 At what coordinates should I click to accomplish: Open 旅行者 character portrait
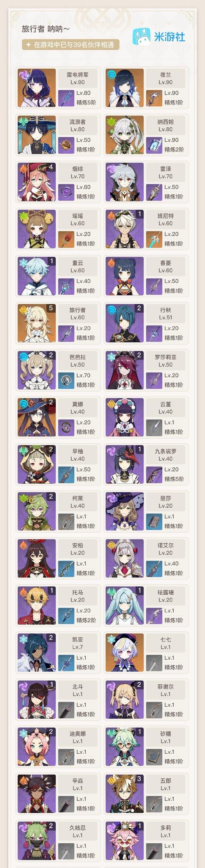tap(36, 323)
